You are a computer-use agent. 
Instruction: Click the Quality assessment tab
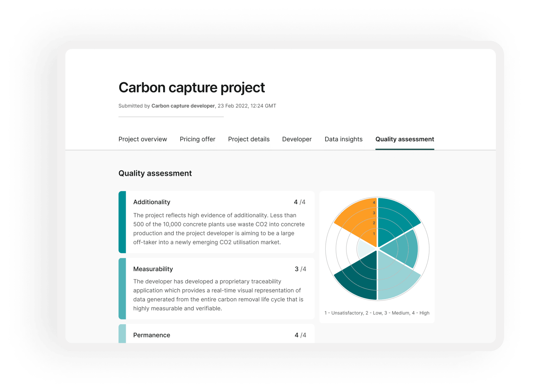click(404, 139)
